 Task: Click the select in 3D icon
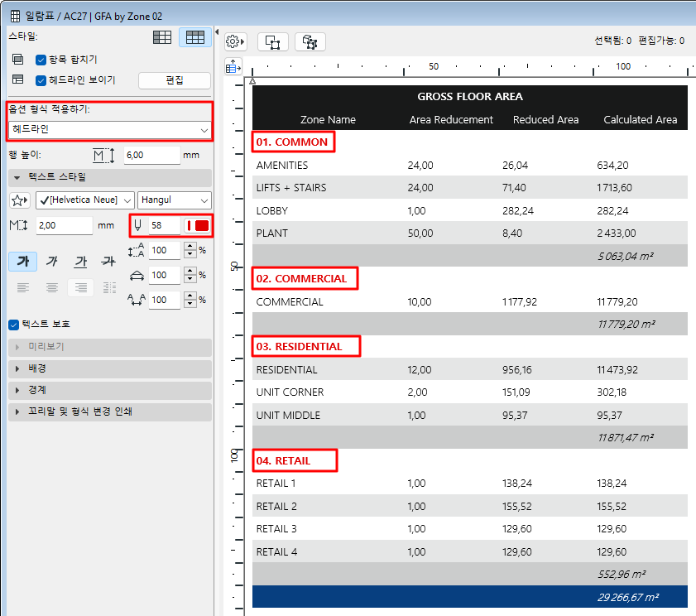click(x=310, y=41)
